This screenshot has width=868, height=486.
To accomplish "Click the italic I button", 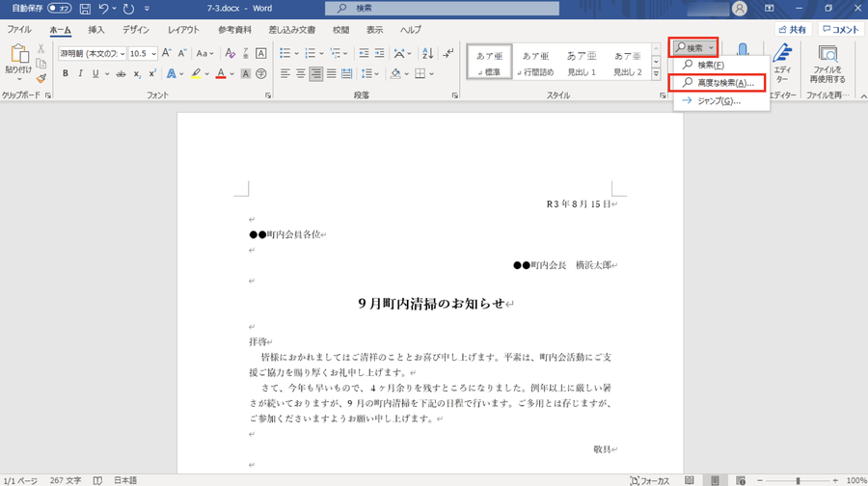I will tap(81, 73).
